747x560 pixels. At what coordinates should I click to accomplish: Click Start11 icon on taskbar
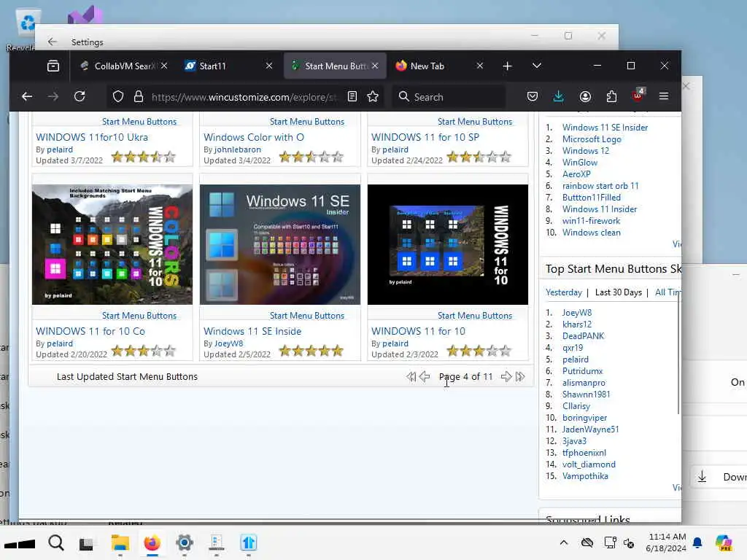click(x=249, y=542)
